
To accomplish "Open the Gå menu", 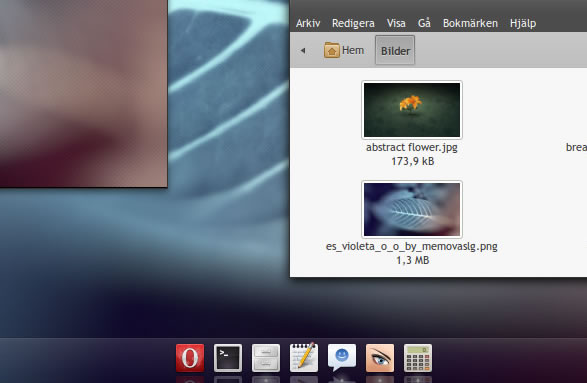I will point(424,23).
